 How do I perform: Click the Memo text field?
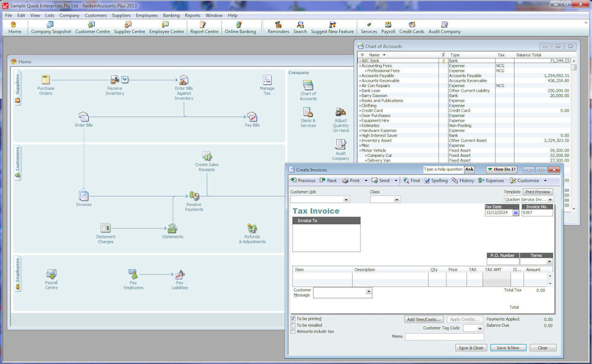[x=444, y=337]
